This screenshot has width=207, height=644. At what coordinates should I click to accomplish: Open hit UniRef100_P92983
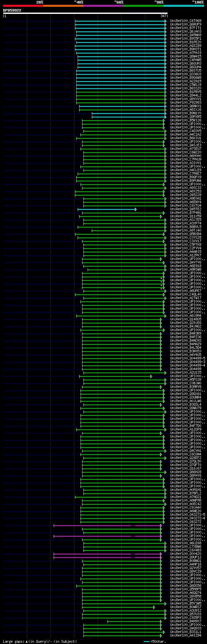click(x=186, y=102)
